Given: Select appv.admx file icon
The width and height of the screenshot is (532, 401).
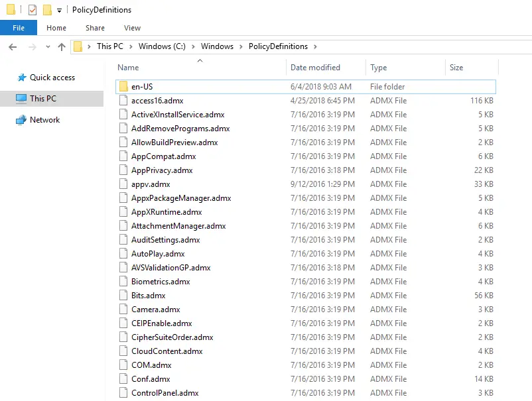Looking at the screenshot, I should (x=123, y=184).
